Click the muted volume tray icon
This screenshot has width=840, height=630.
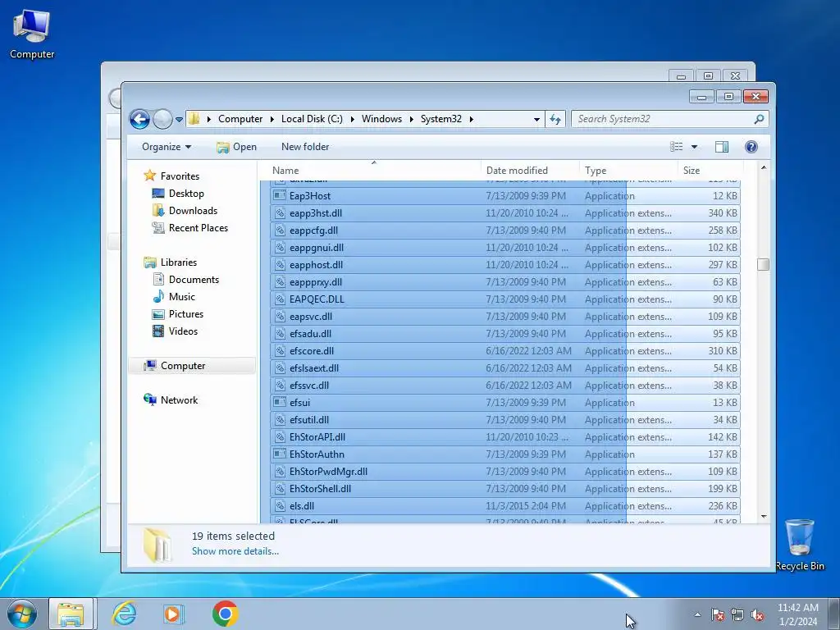coord(757,615)
